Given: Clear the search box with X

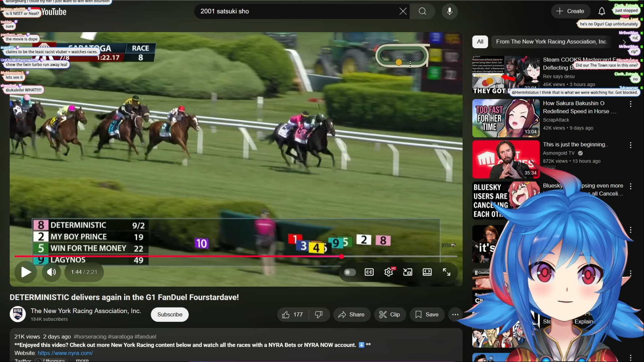Looking at the screenshot, I should point(403,11).
